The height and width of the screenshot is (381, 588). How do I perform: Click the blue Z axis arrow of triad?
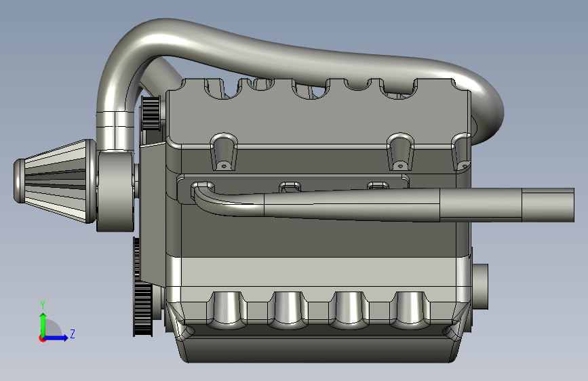[x=56, y=338]
